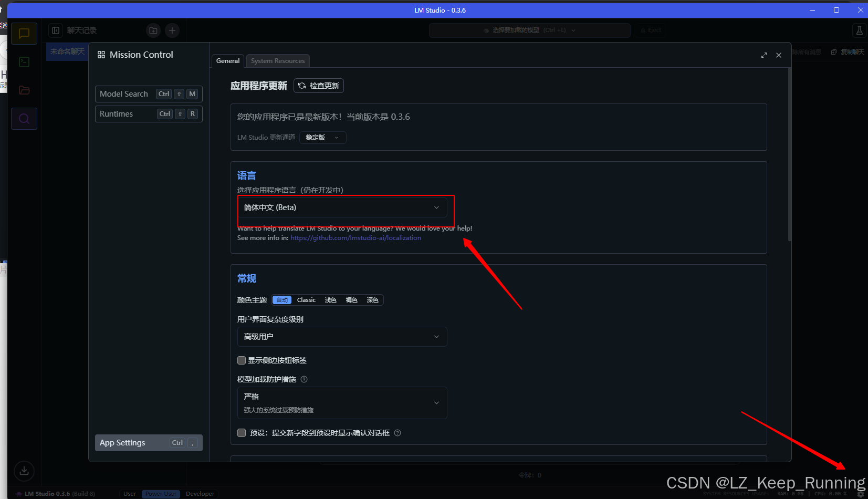Select the 深色 color theme
Image resolution: width=868 pixels, height=499 pixels.
(372, 300)
